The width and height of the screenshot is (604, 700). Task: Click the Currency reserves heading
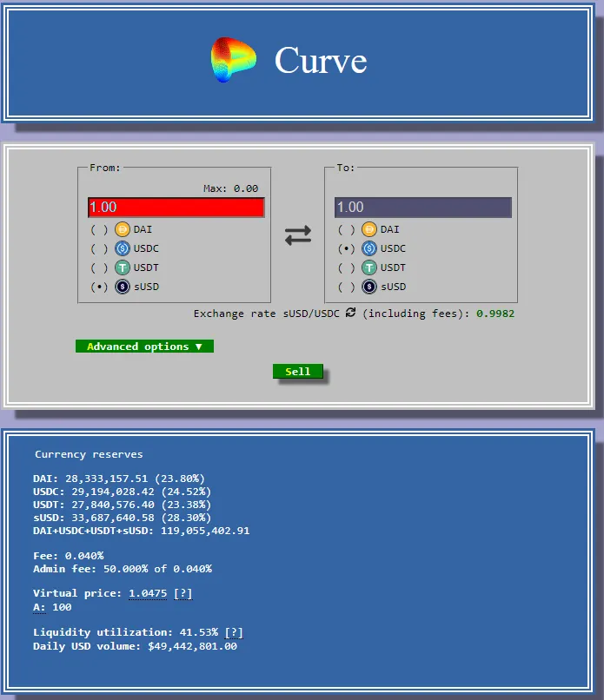[x=89, y=454]
